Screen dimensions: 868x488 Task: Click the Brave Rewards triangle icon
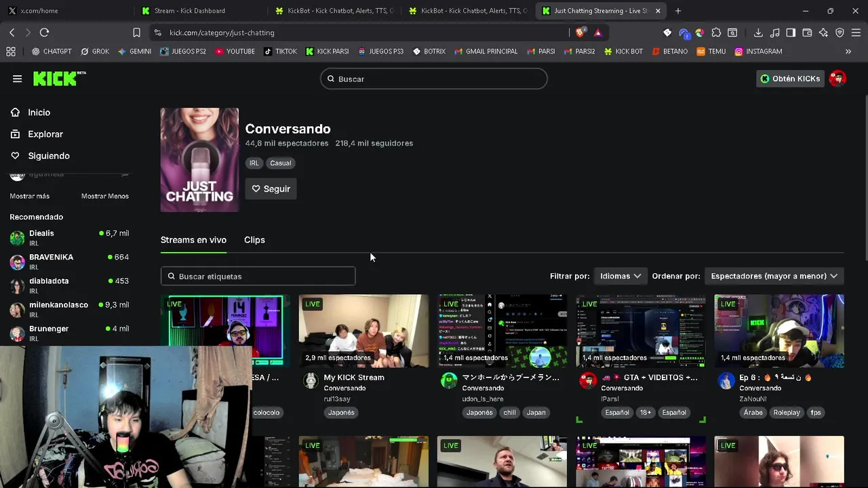pos(597,33)
